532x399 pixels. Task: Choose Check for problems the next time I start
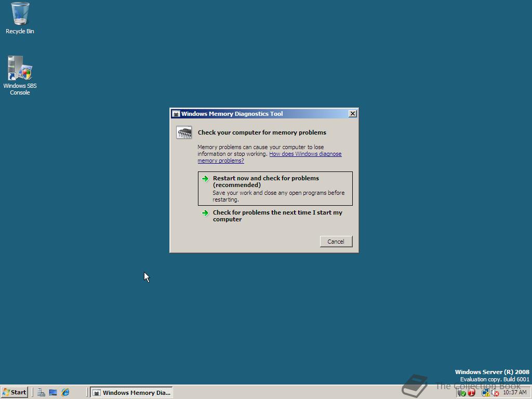275,216
